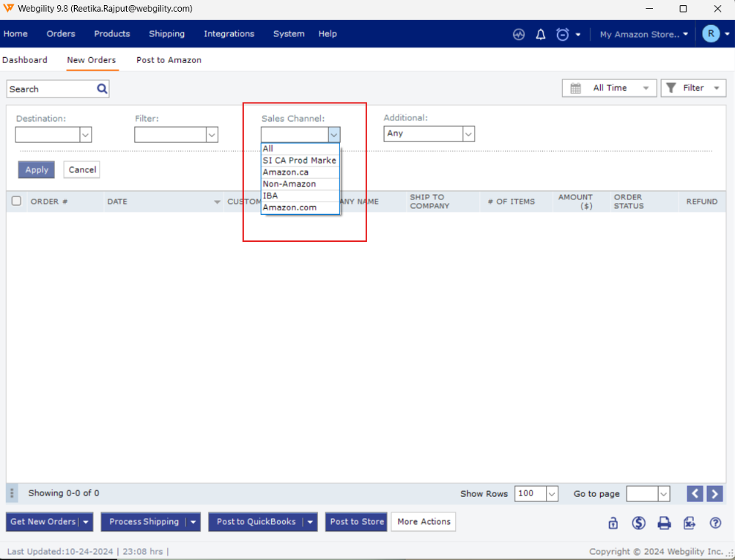Expand the Destination combo box
This screenshot has height=560, width=735.
(x=85, y=135)
